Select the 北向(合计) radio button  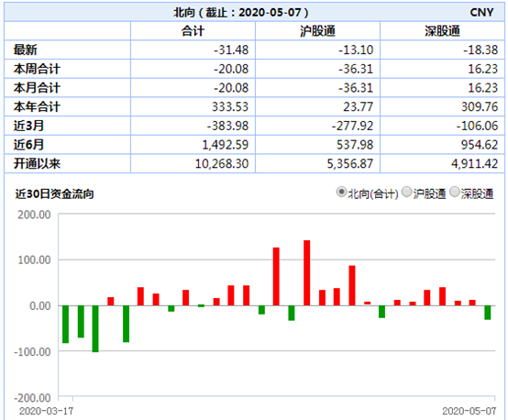pos(341,193)
